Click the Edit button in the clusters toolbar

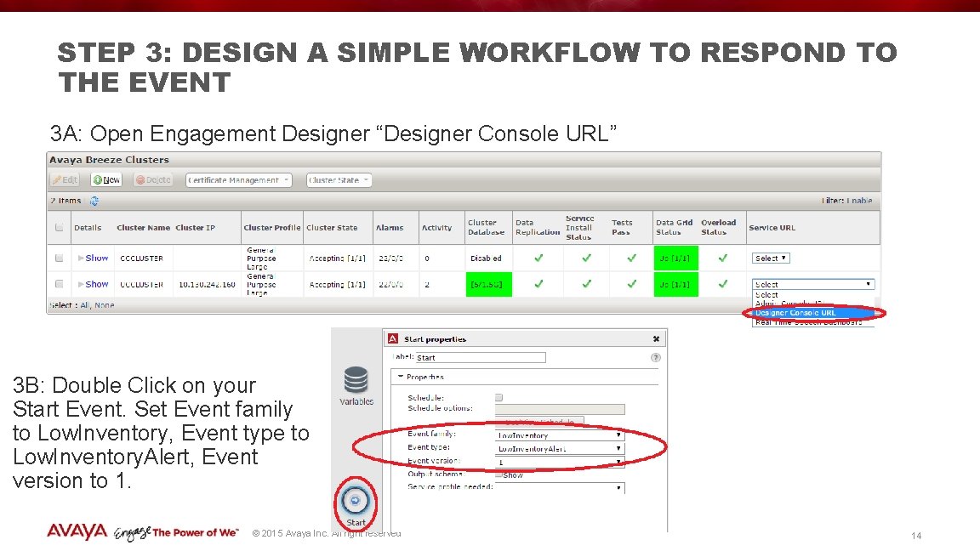coord(65,180)
